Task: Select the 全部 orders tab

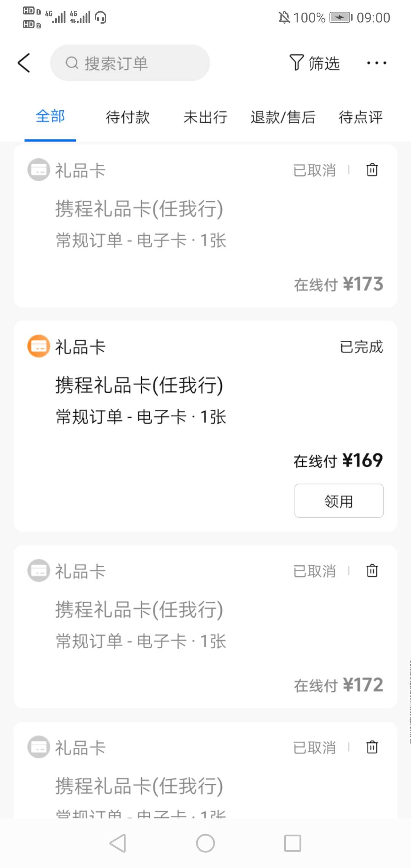Action: [50, 116]
